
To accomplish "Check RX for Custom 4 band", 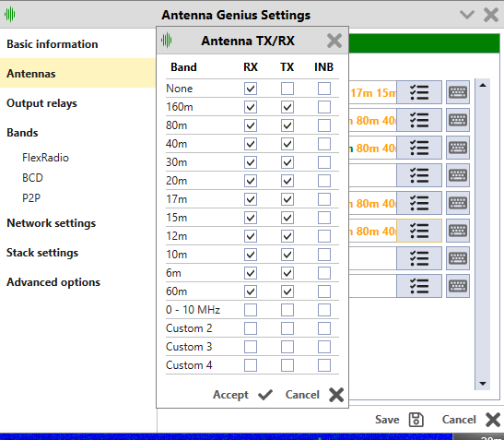I will [x=251, y=365].
